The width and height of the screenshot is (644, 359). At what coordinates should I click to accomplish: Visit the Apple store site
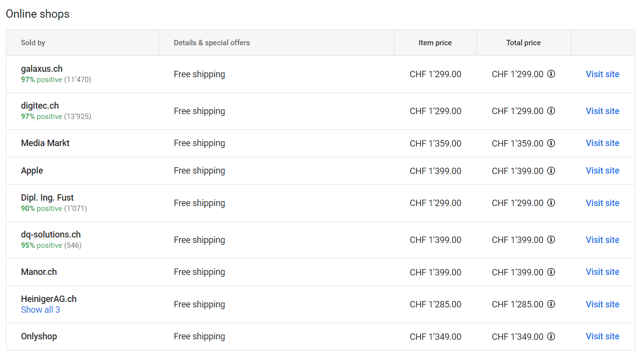pyautogui.click(x=602, y=171)
